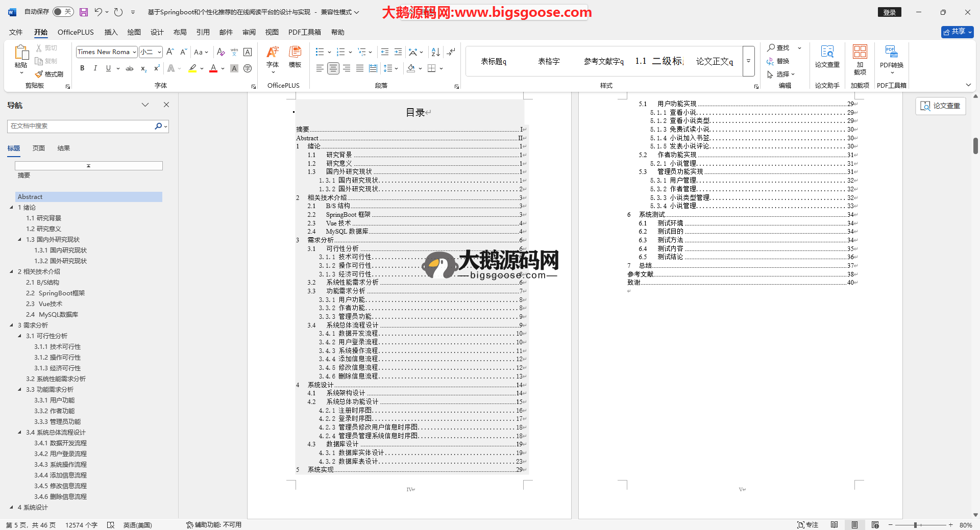Click the Format Painter icon
The width and height of the screenshot is (980, 530).
tap(49, 74)
